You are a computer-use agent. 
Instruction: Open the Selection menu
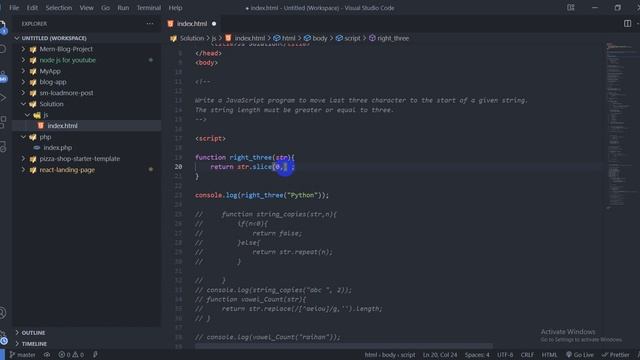[x=59, y=8]
